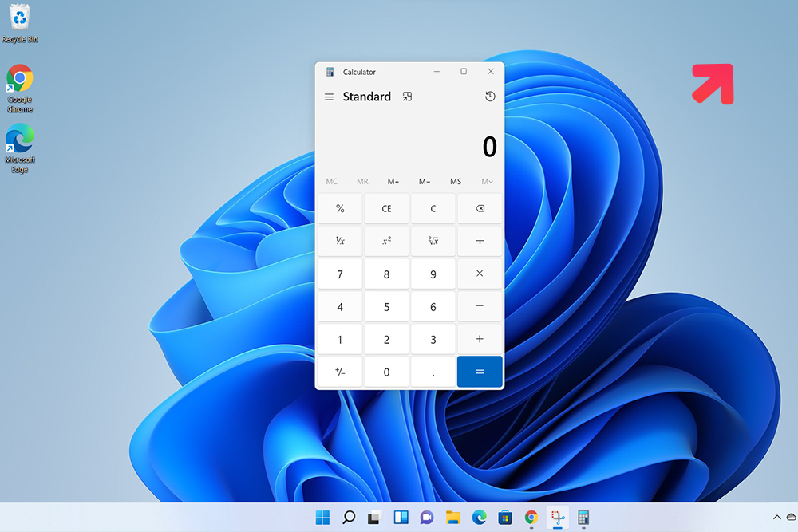Click the number 7 key

(x=340, y=274)
